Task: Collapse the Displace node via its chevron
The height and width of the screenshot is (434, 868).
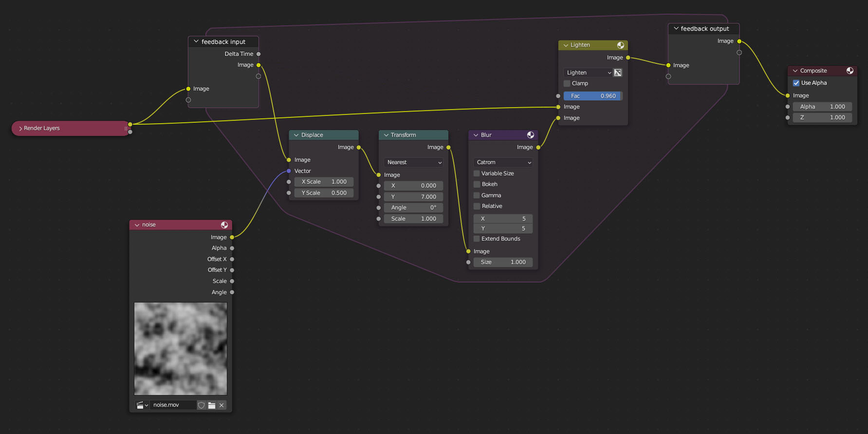Action: [296, 135]
